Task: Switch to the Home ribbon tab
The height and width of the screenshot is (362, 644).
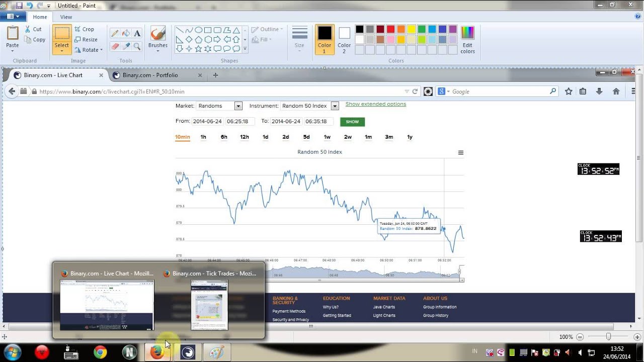Action: click(x=40, y=17)
